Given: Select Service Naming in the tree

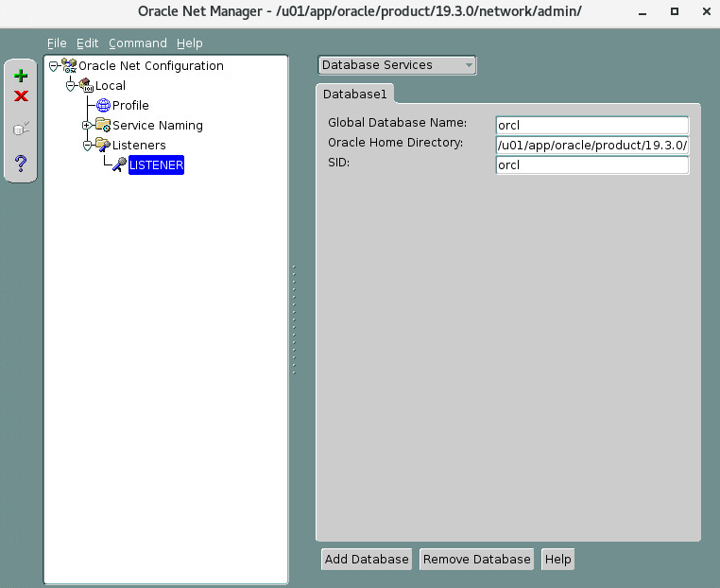Looking at the screenshot, I should pos(158,125).
